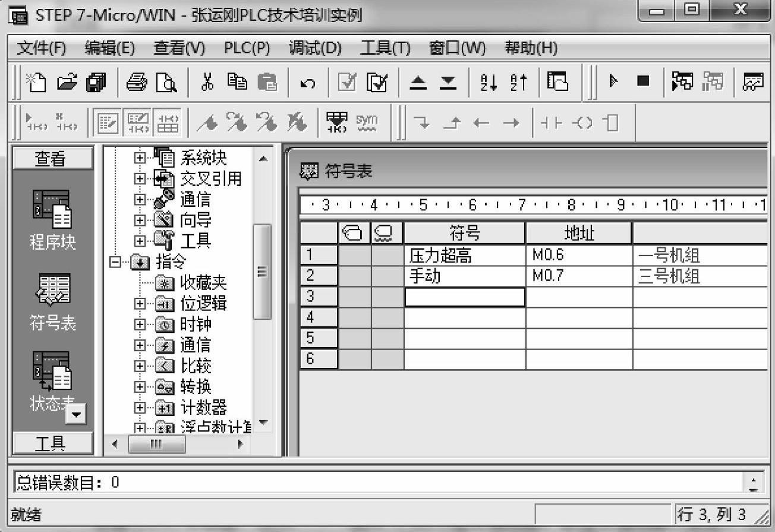This screenshot has height=532, width=775.
Task: Insert a coil using the toolbar icon
Action: tap(582, 123)
